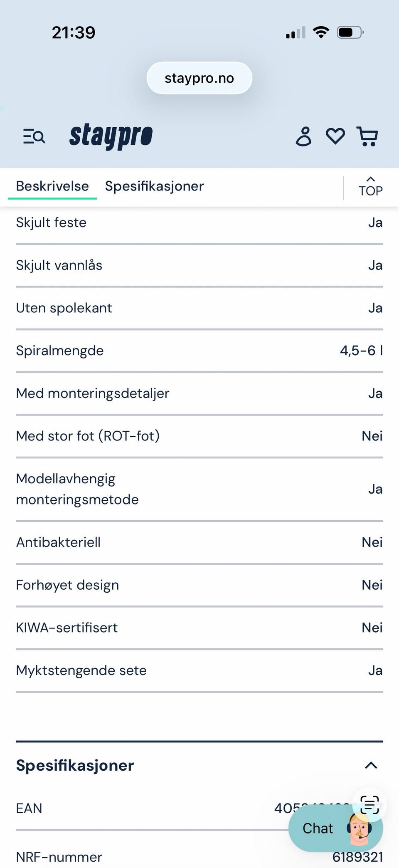The height and width of the screenshot is (868, 399).
Task: Select the Myktstengende sete row
Action: click(199, 670)
